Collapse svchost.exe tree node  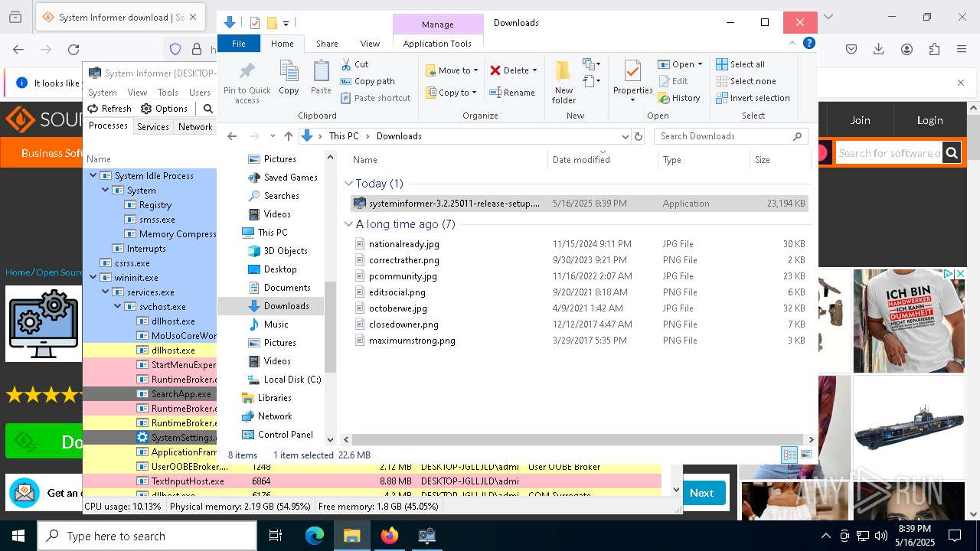(x=118, y=306)
